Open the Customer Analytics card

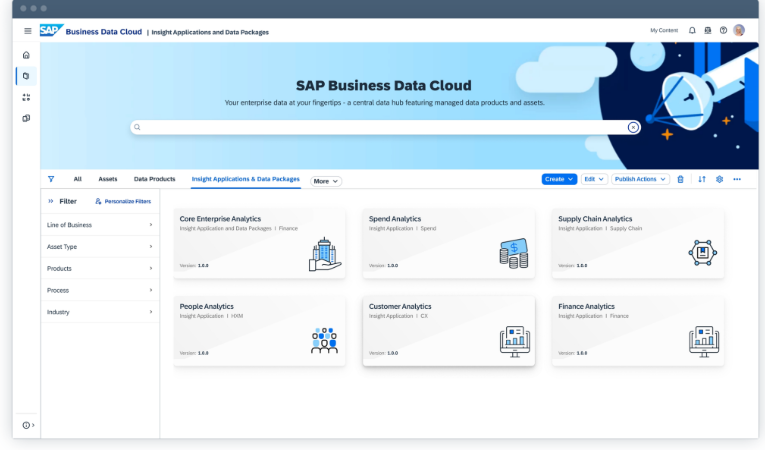click(448, 331)
